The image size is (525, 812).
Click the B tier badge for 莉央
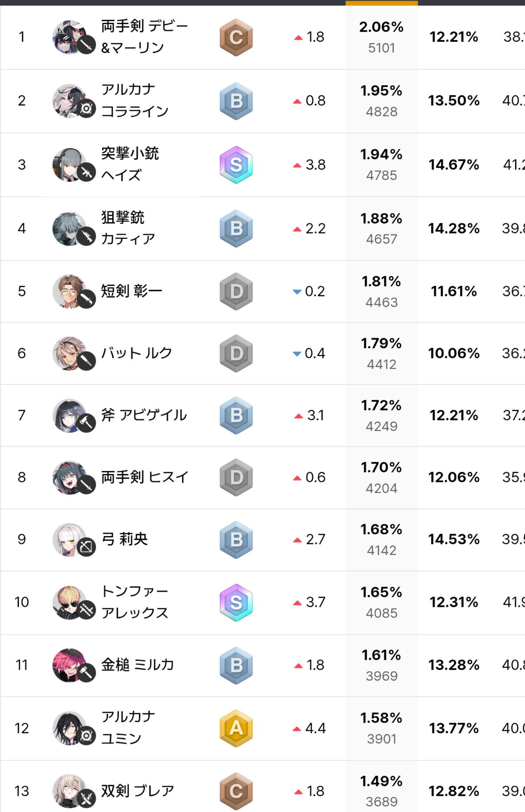click(236, 539)
